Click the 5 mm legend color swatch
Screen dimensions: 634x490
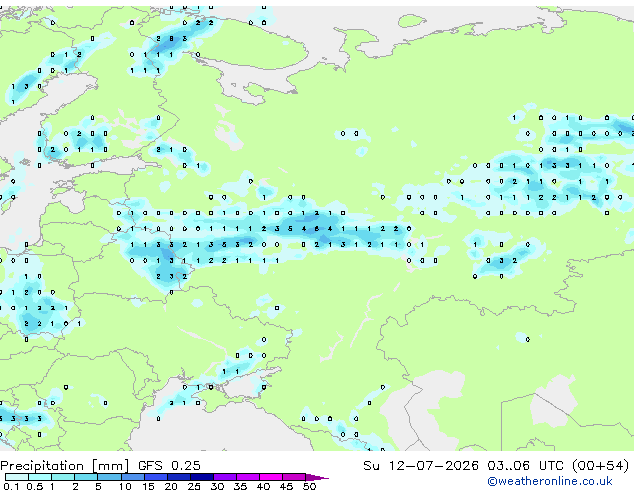[109, 477]
